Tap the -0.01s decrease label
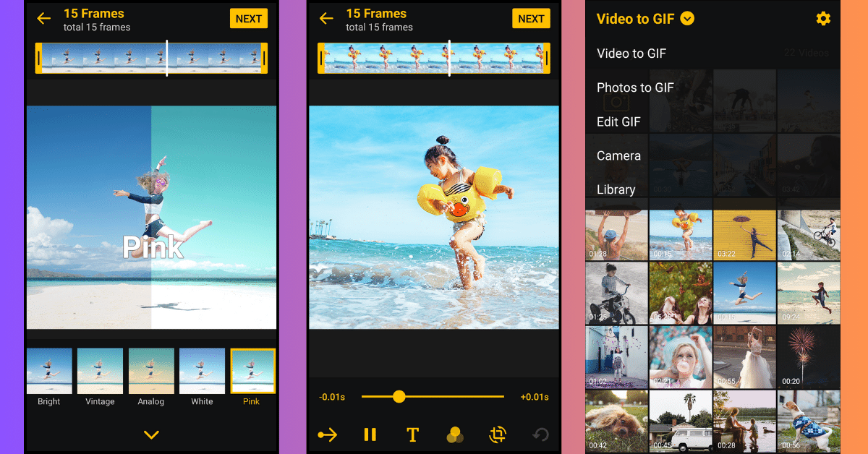Screen dimensions: 868x454 [332, 397]
